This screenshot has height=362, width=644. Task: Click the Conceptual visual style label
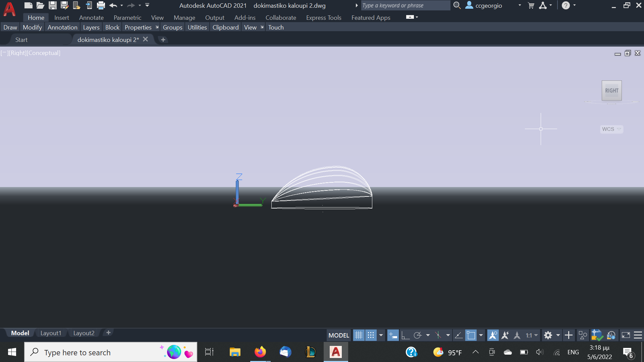click(44, 53)
